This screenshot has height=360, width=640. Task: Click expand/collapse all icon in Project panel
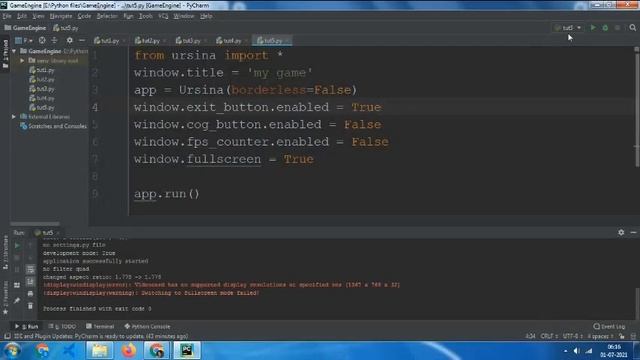point(54,40)
